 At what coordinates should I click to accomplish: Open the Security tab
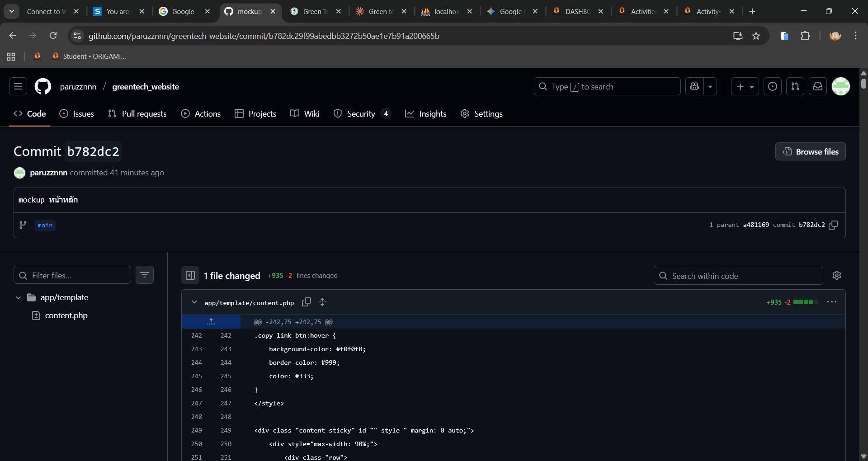(x=361, y=114)
